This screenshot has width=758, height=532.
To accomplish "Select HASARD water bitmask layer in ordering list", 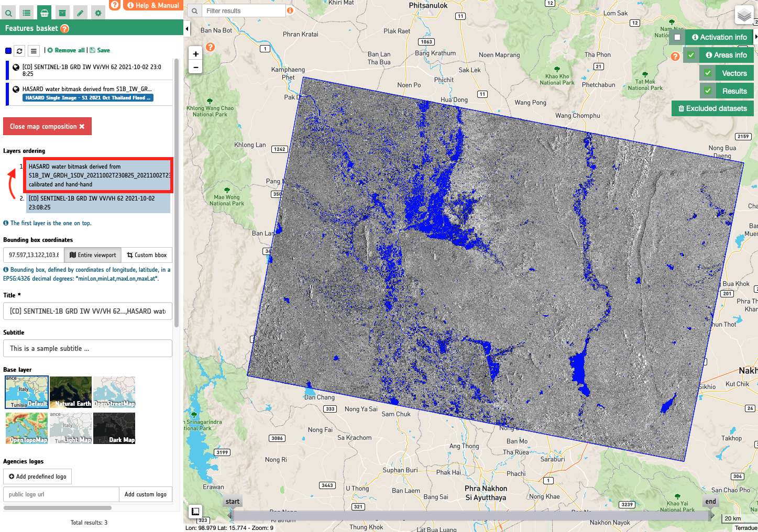I will point(98,175).
